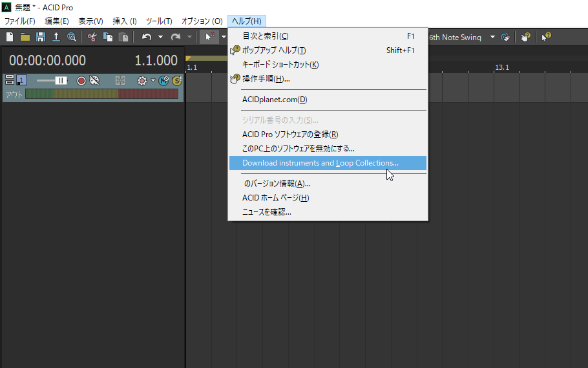Click the globe with magnifier toolbar icon
This screenshot has width=588, height=368.
click(x=71, y=37)
